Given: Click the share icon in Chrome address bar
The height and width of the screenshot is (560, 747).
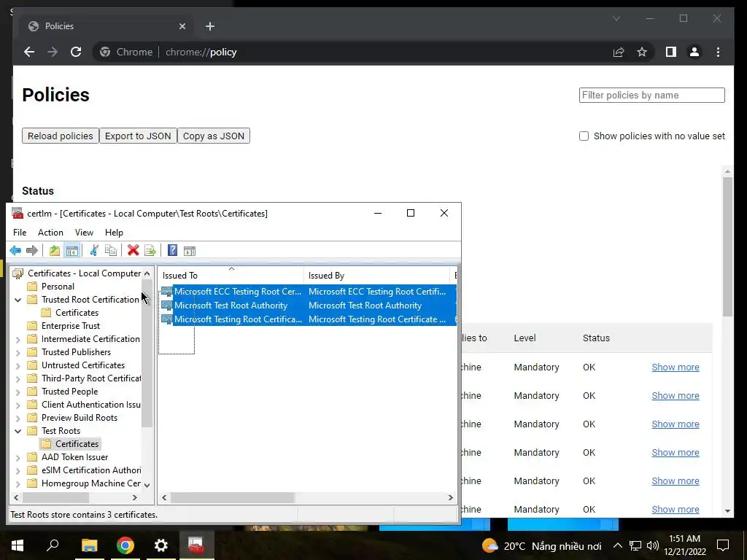Looking at the screenshot, I should (619, 52).
